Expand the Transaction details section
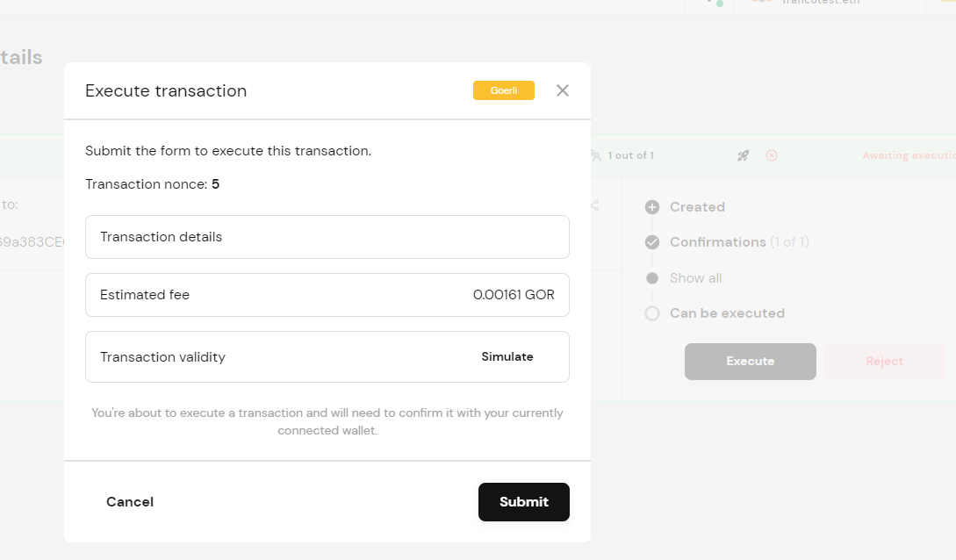Image resolution: width=956 pixels, height=560 pixels. click(x=327, y=237)
